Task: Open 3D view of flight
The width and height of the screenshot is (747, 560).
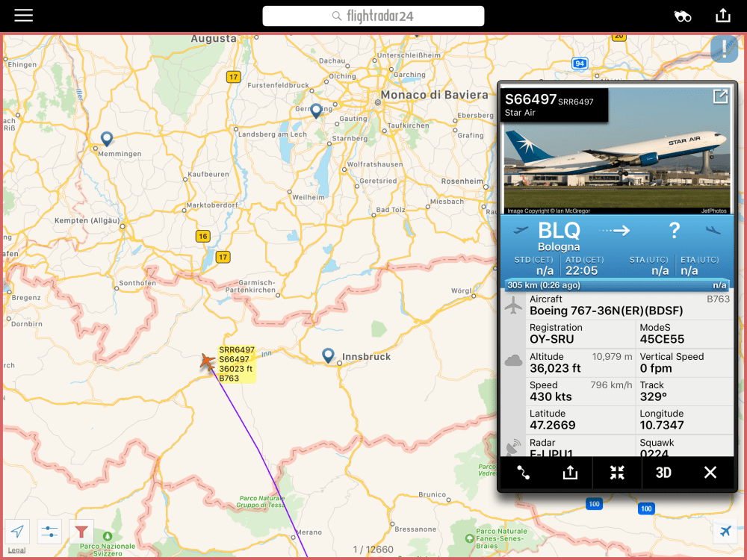Action: [663, 473]
